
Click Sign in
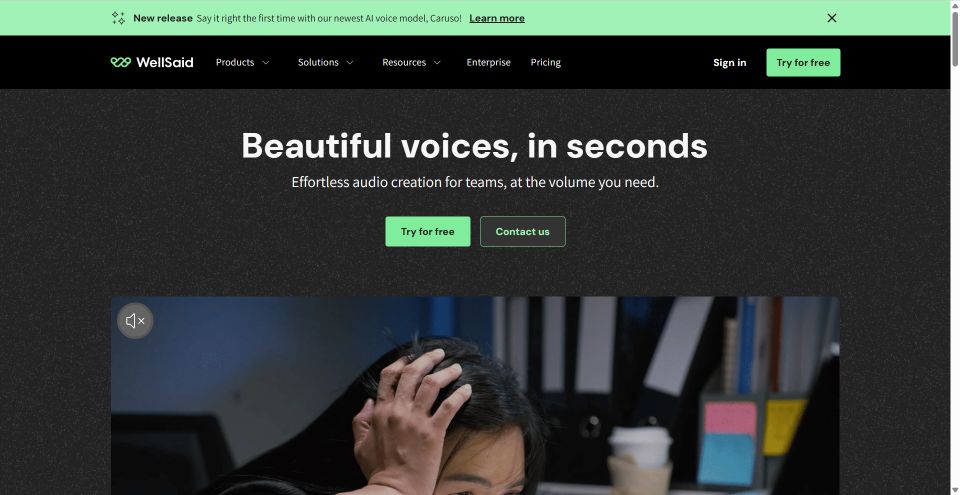(x=730, y=62)
